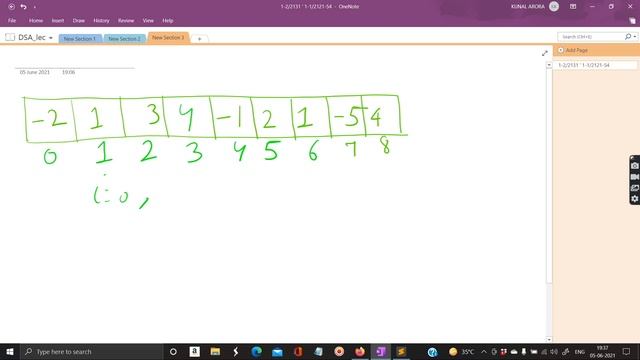Click the settings gear on side recorder panel
The width and height of the screenshot is (640, 360).
pyautogui.click(x=635, y=199)
